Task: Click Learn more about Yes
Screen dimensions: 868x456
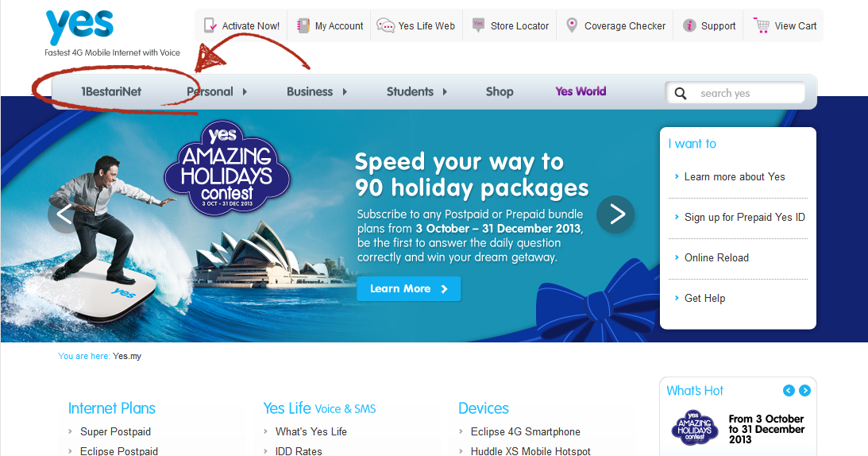Action: tap(735, 176)
